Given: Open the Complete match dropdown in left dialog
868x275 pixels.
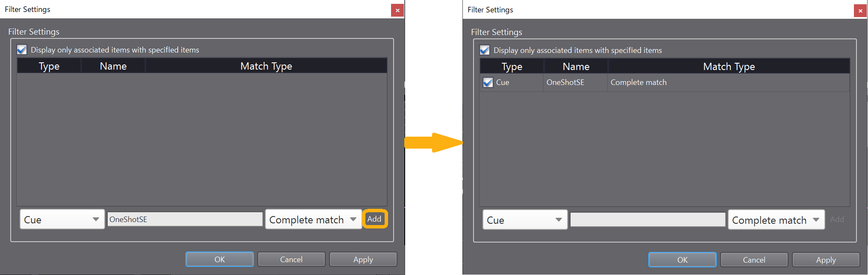Looking at the screenshot, I should pos(313,219).
